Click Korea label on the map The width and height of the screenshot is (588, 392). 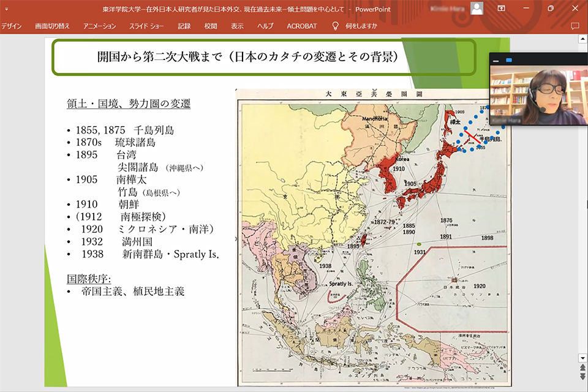tap(402, 159)
